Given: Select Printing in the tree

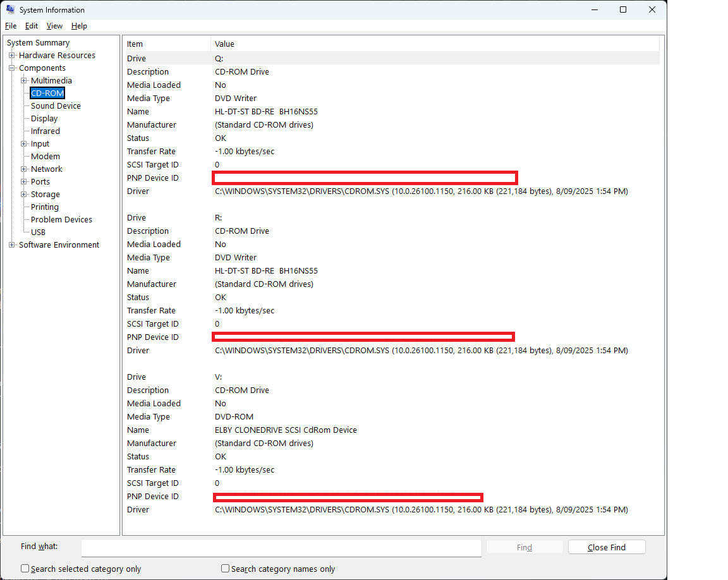Looking at the screenshot, I should 45,207.
